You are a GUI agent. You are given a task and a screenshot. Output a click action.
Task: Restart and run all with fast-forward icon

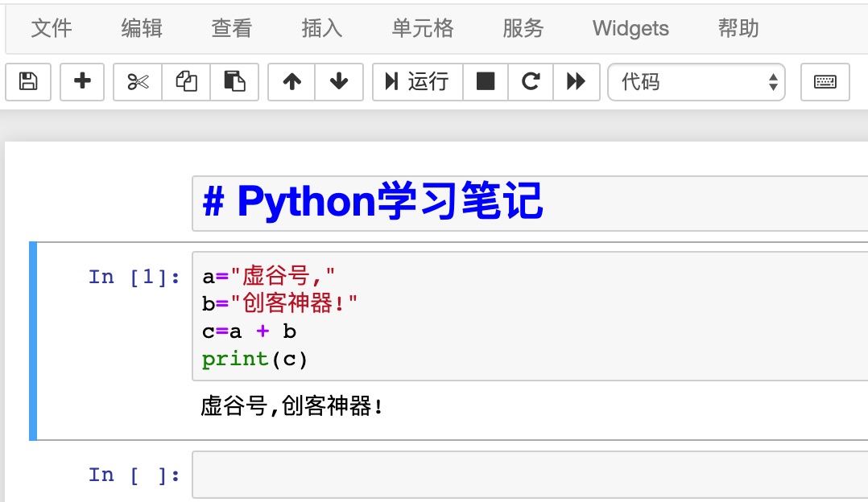coord(577,82)
